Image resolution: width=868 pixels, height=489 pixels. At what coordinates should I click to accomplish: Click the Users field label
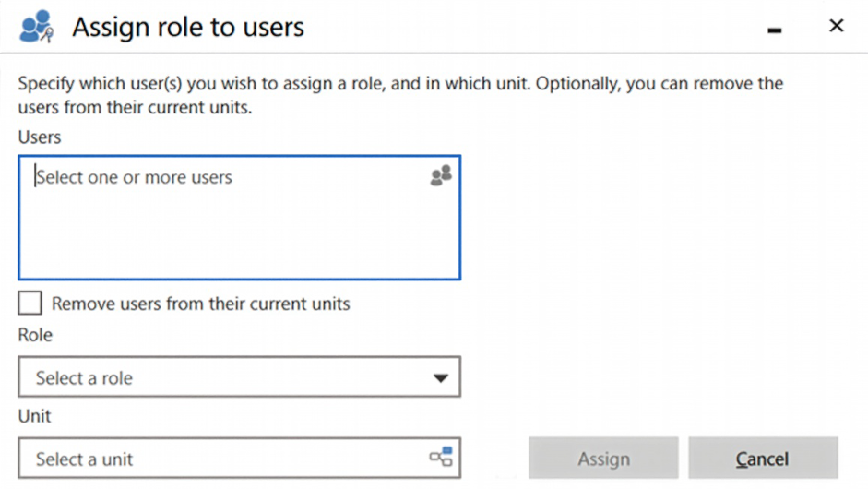pos(40,137)
